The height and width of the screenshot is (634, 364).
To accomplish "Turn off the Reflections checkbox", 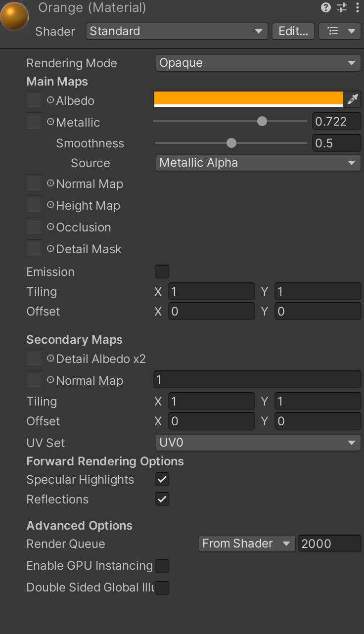I will point(162,499).
